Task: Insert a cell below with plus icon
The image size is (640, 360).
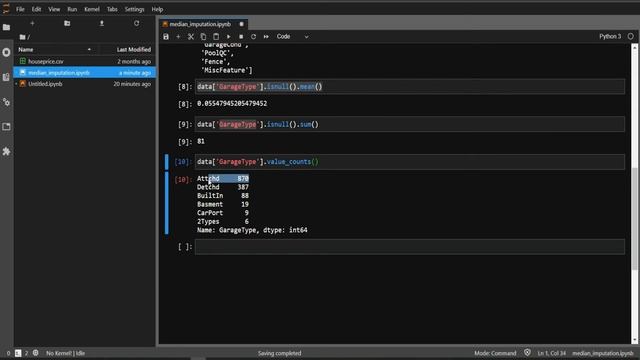Action: point(178,37)
